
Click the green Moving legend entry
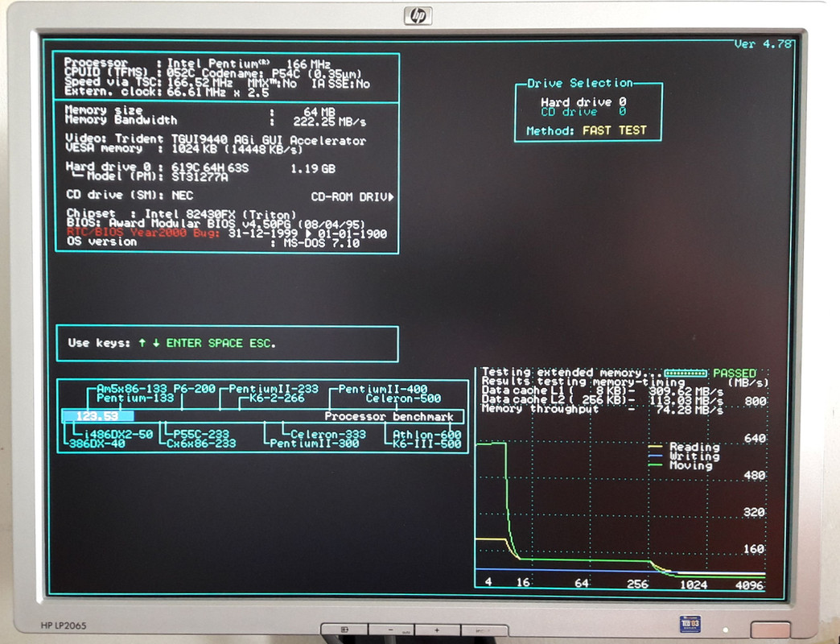click(x=681, y=465)
